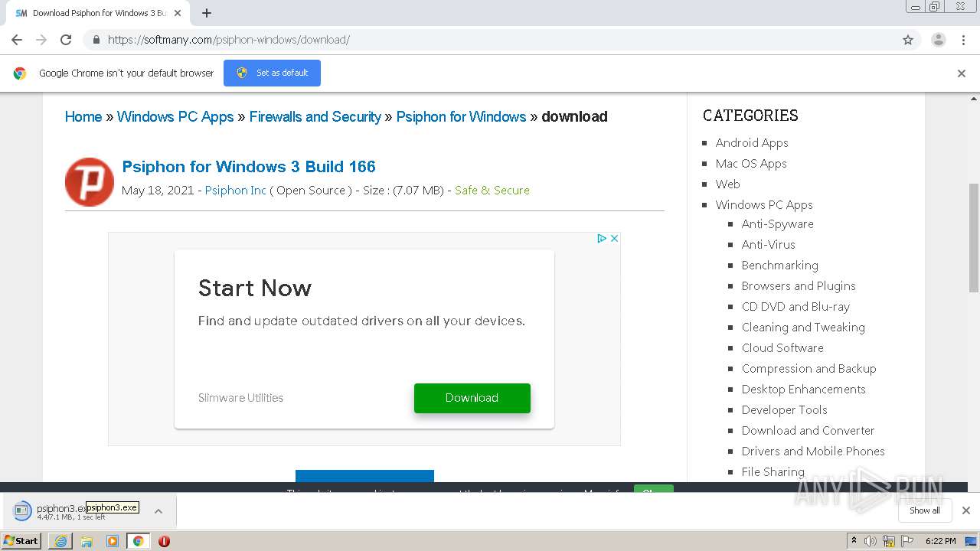
Task: Open Psiphon Inc publisher link
Action: tap(236, 190)
